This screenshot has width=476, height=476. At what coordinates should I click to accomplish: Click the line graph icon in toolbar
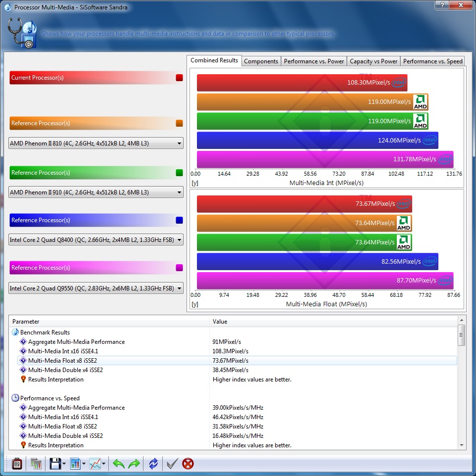(95, 464)
